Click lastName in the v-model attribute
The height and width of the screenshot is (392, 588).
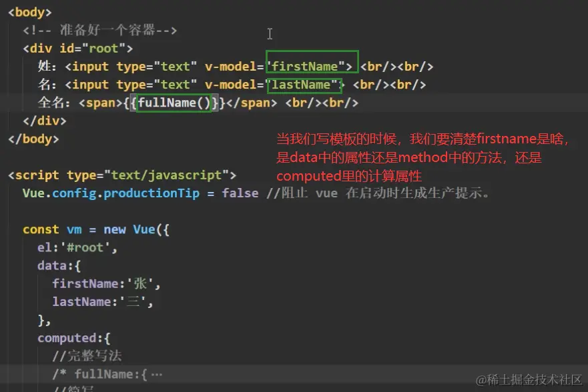(301, 85)
